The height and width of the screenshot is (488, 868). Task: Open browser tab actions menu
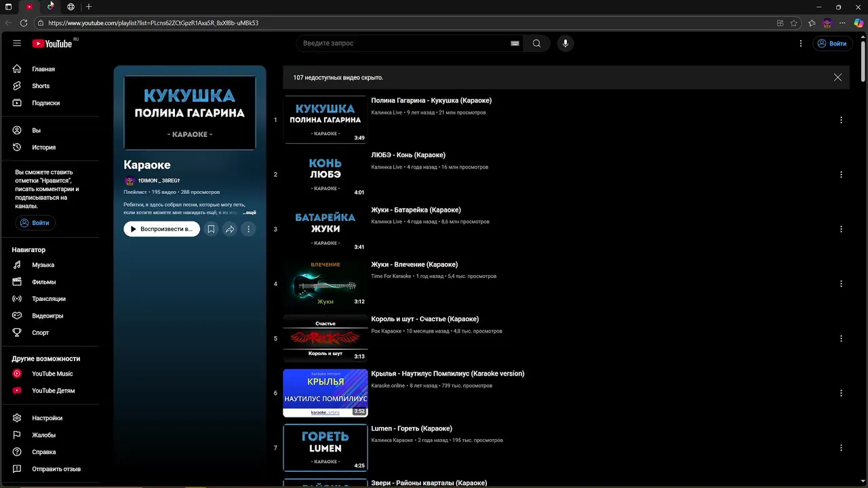8,7
